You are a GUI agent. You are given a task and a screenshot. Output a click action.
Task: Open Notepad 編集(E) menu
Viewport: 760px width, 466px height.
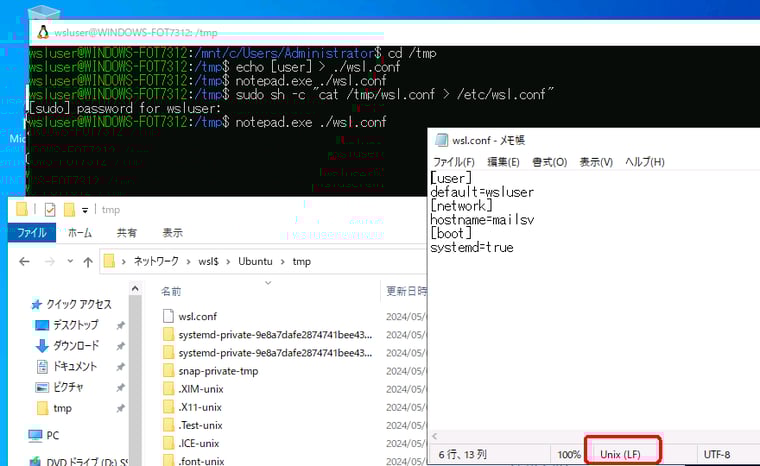(504, 162)
